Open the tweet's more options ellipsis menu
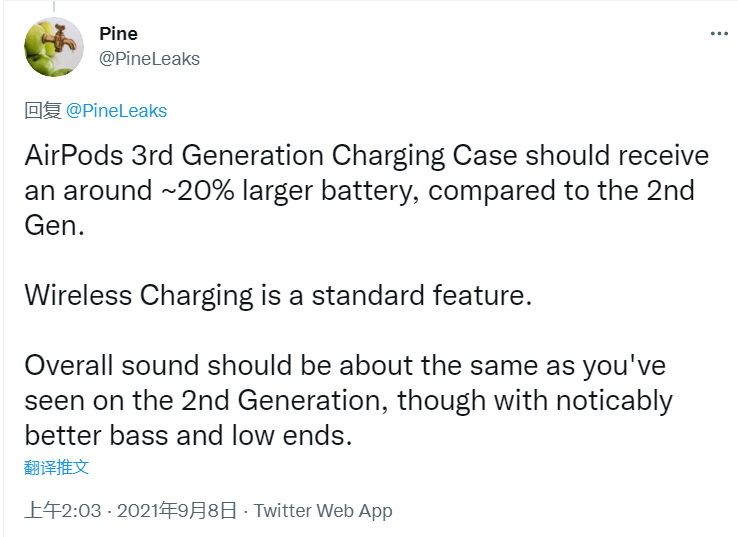The image size is (738, 537). click(719, 33)
